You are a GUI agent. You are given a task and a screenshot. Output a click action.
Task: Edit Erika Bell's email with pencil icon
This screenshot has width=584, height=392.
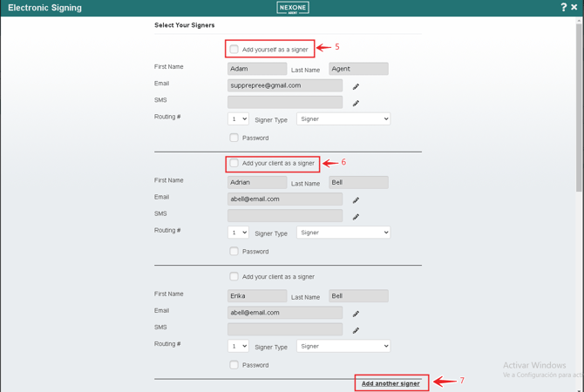(356, 314)
